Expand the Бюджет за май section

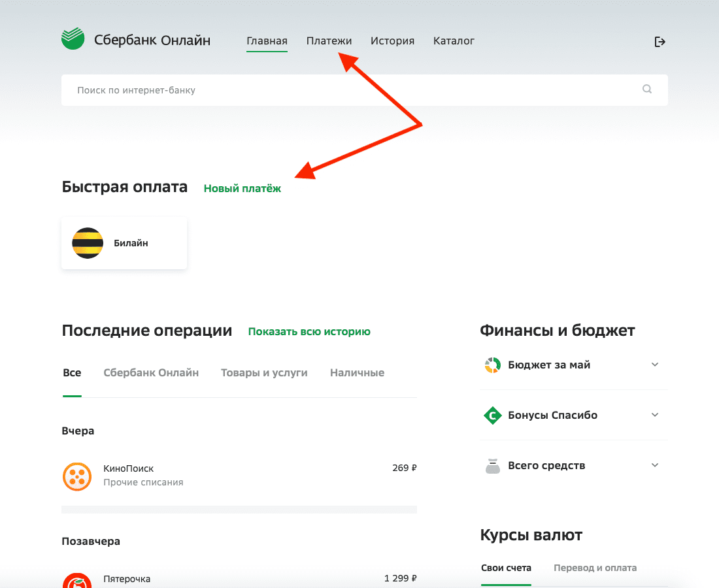click(x=655, y=365)
